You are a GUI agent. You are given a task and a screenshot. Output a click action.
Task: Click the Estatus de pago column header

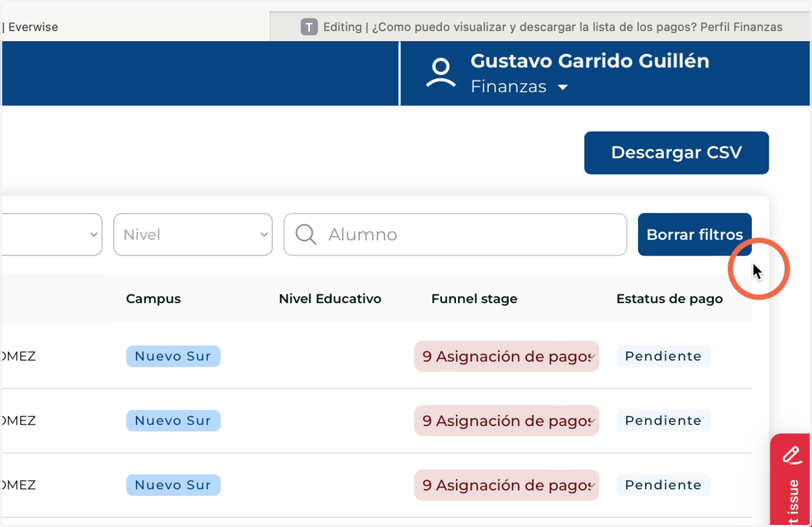[x=669, y=298]
